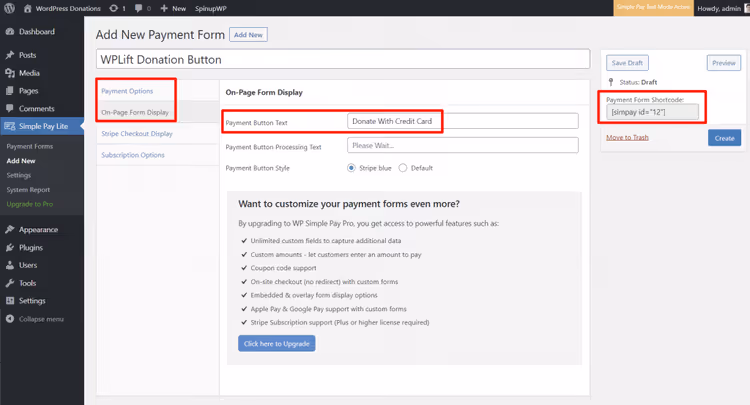
Task: Click the Posts menu label
Action: pyautogui.click(x=28, y=55)
